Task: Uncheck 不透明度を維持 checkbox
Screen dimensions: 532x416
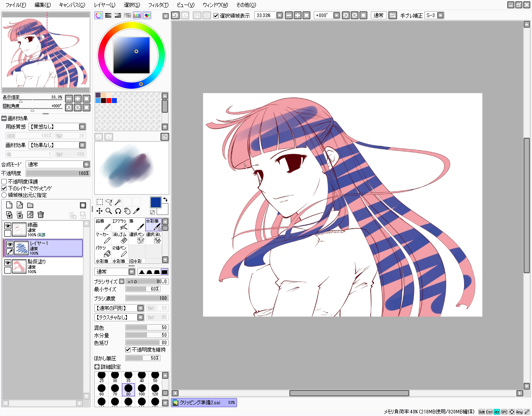Action: coord(128,349)
